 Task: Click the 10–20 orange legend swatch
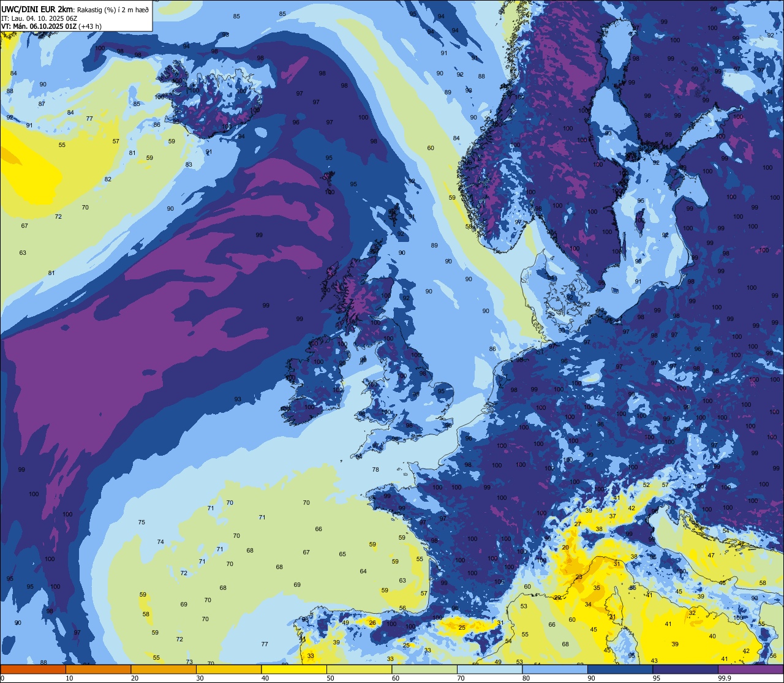pyautogui.click(x=98, y=669)
